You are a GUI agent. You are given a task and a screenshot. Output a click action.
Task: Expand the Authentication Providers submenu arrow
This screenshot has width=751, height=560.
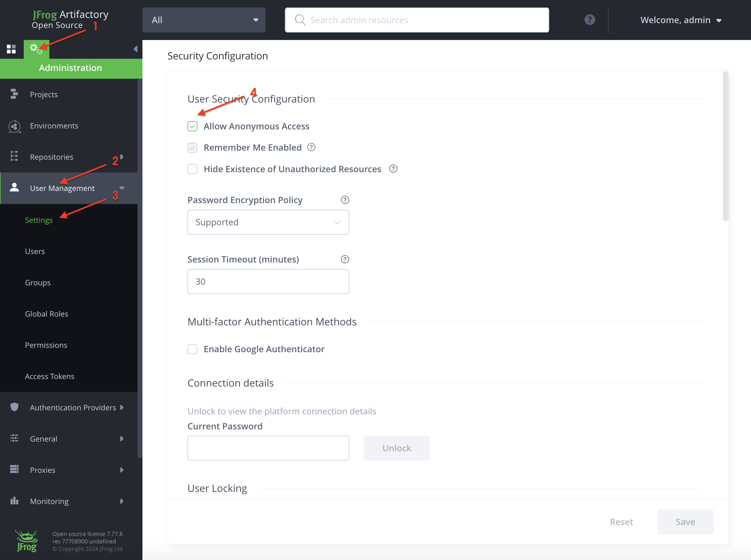[x=122, y=407]
